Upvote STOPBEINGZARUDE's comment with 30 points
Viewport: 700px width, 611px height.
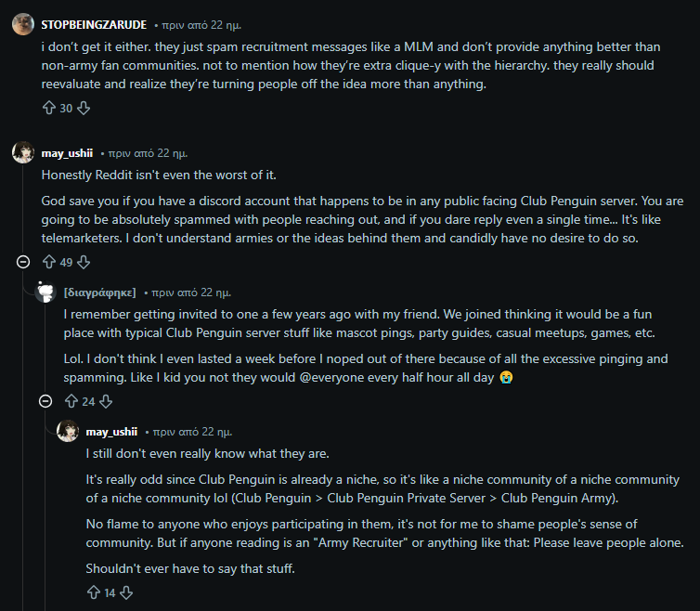(49, 109)
